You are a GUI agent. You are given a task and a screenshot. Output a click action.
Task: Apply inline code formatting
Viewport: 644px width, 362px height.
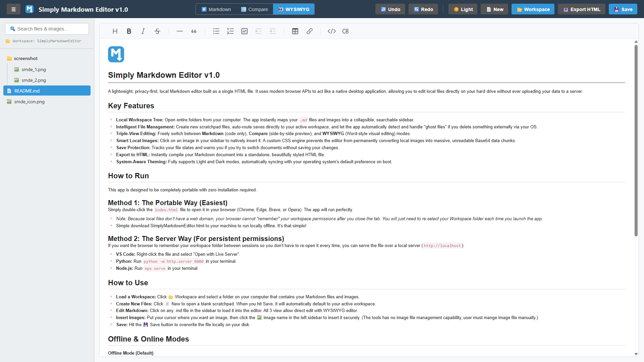[332, 31]
